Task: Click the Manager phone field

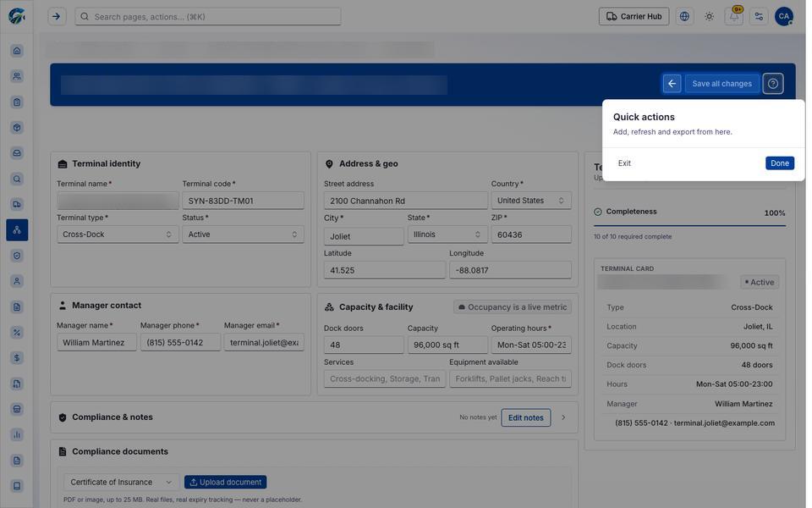Action: coord(180,343)
